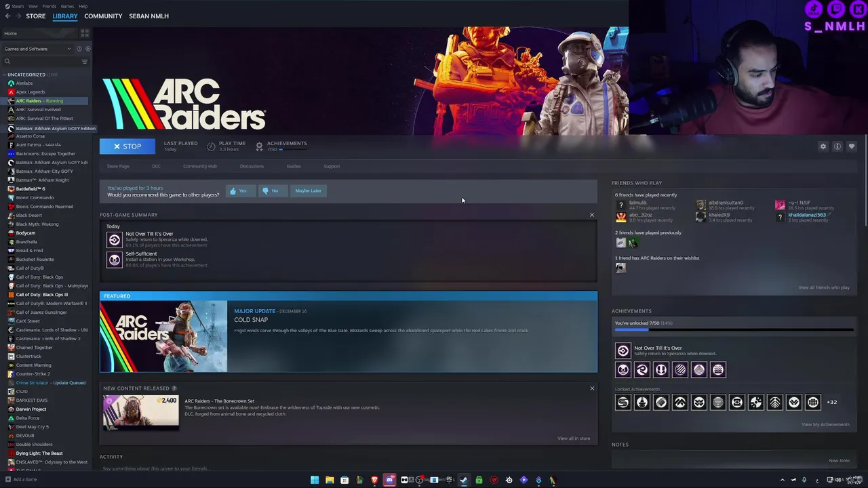The image size is (868, 488).
Task: Open Help menu
Action: [83, 6]
